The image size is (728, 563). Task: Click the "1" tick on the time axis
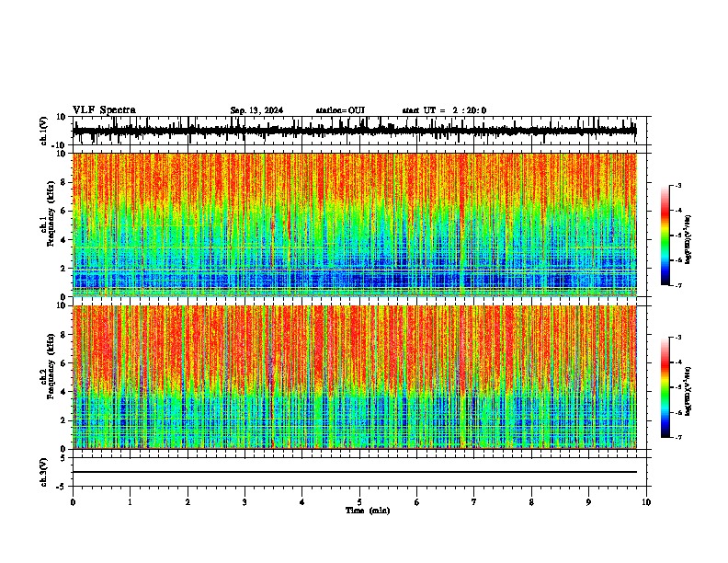tap(130, 502)
